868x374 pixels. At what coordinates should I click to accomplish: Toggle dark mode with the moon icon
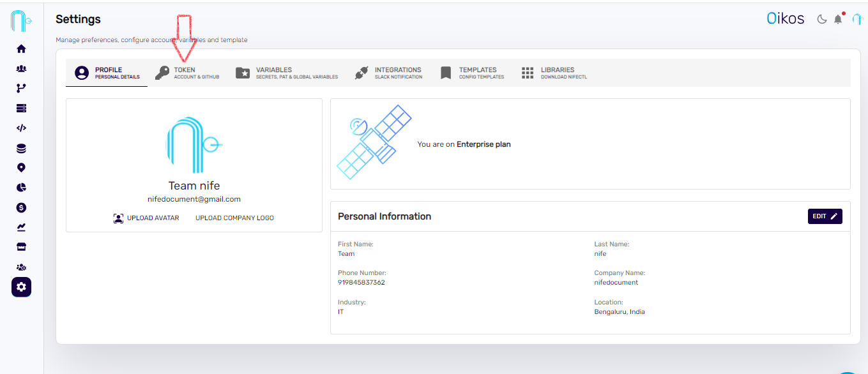click(x=821, y=19)
